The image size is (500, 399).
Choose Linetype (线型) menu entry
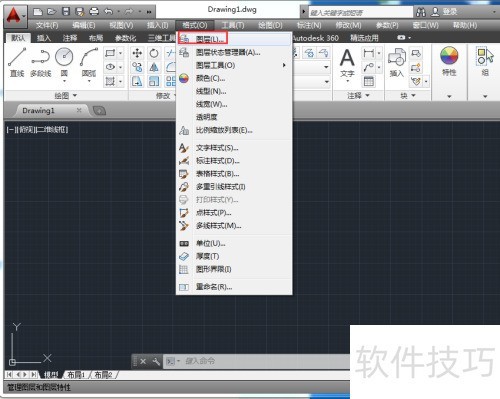[x=234, y=91]
